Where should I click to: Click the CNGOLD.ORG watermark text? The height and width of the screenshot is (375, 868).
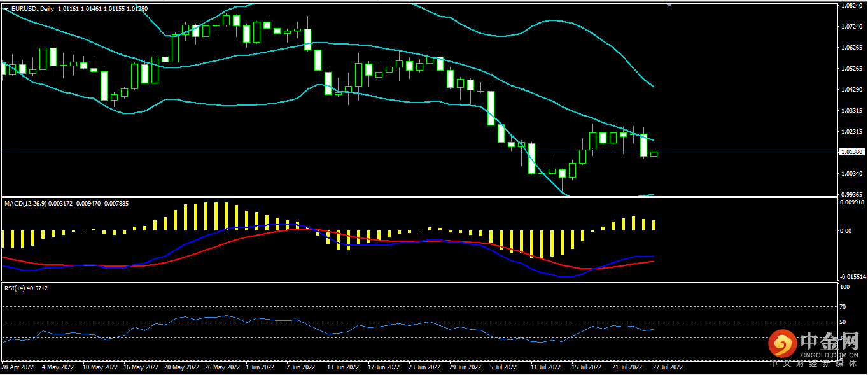(x=829, y=355)
